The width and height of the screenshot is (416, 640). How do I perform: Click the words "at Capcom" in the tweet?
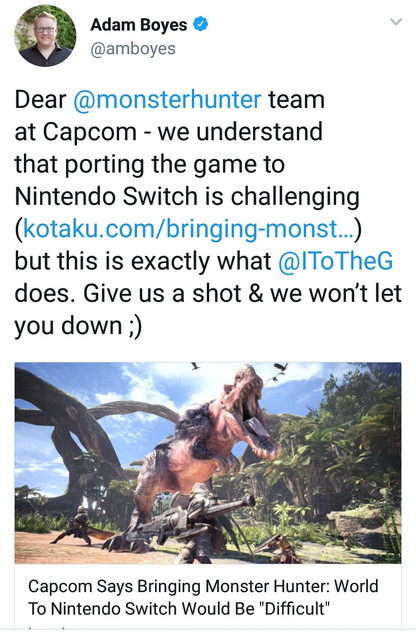(x=76, y=132)
